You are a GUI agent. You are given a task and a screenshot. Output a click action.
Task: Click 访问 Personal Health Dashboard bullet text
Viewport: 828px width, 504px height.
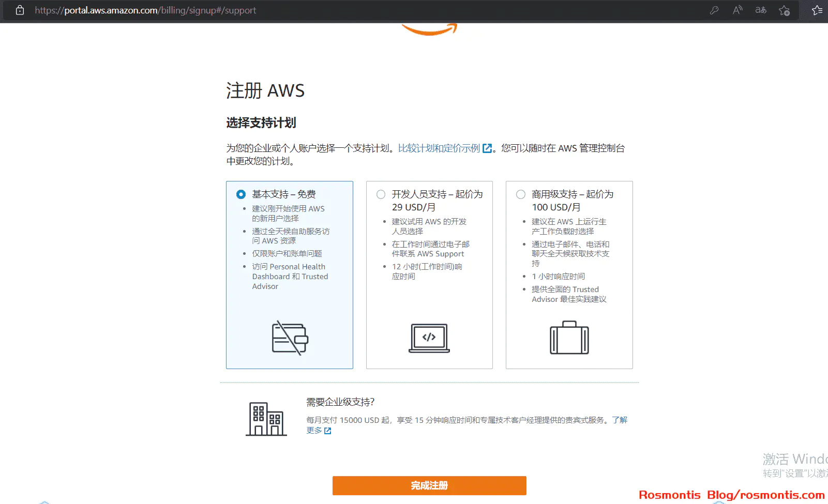(x=290, y=277)
